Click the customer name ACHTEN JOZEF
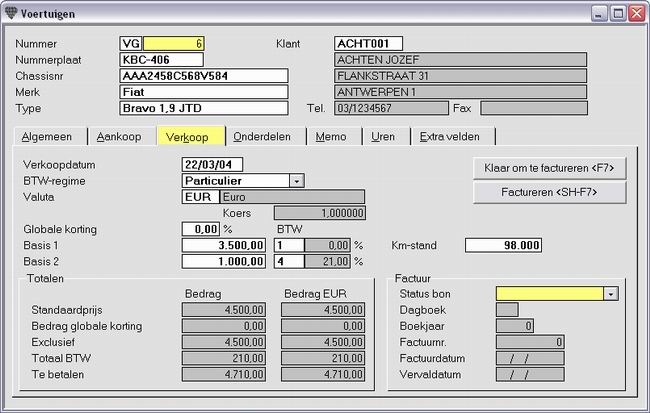 pos(461,60)
